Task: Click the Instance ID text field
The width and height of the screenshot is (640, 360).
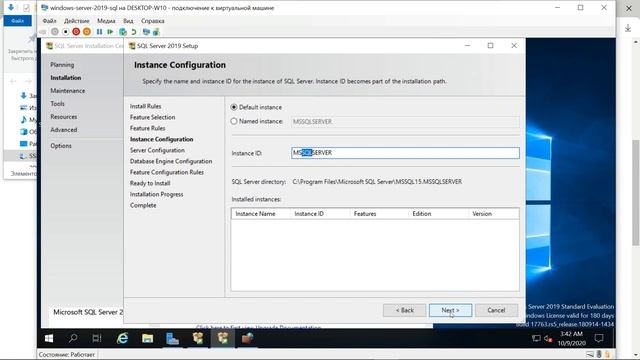Action: click(405, 153)
